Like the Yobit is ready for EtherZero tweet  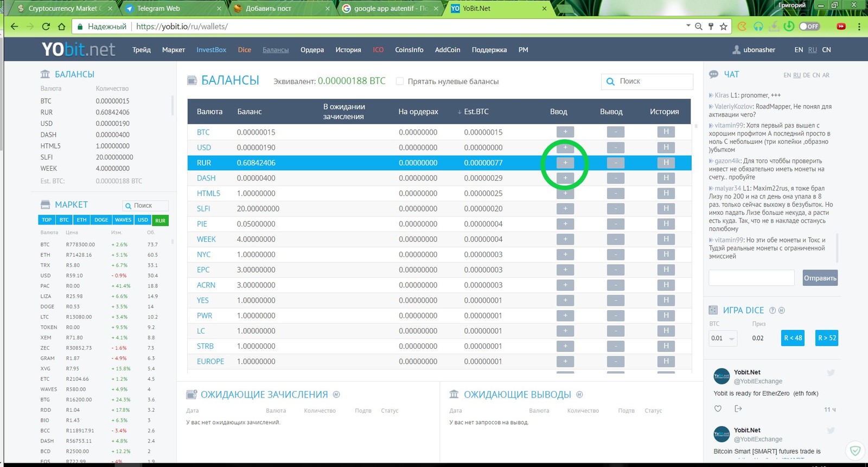click(718, 409)
